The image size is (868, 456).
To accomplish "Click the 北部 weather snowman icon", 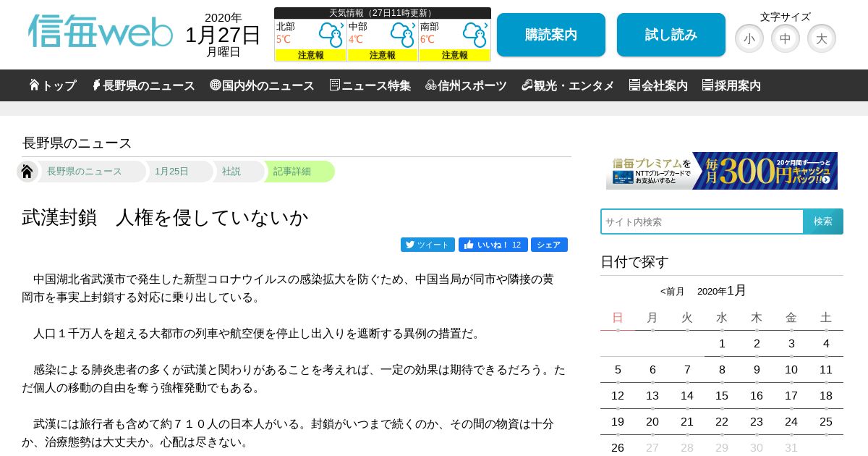I will point(331,33).
